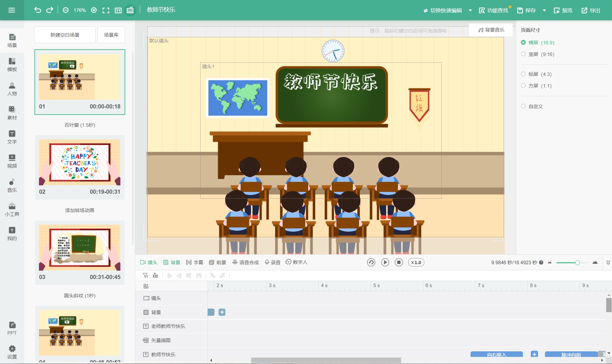Viewport: 612px width, 364px height.
Task: Expand all timeline layers icon
Action: [146, 286]
